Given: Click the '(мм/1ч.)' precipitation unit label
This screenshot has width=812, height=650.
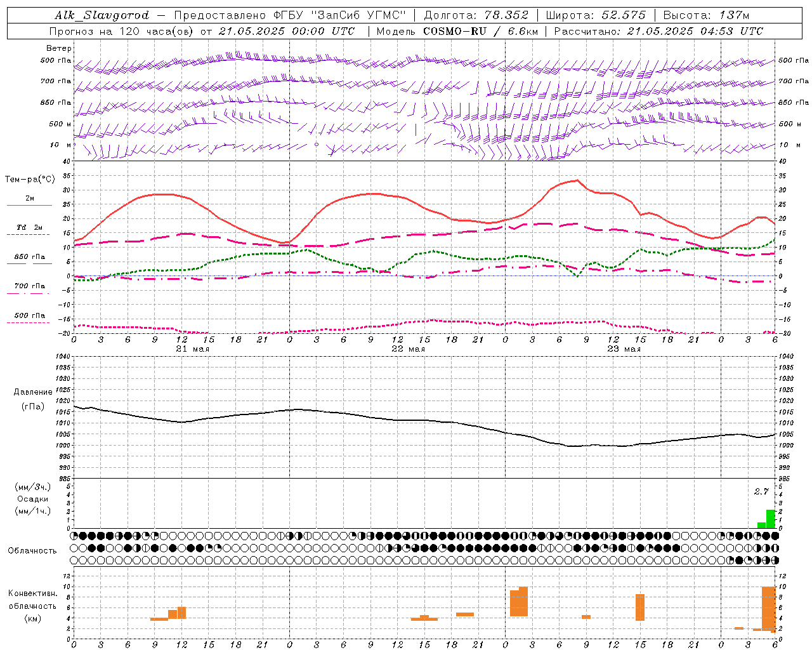Looking at the screenshot, I should [x=33, y=512].
